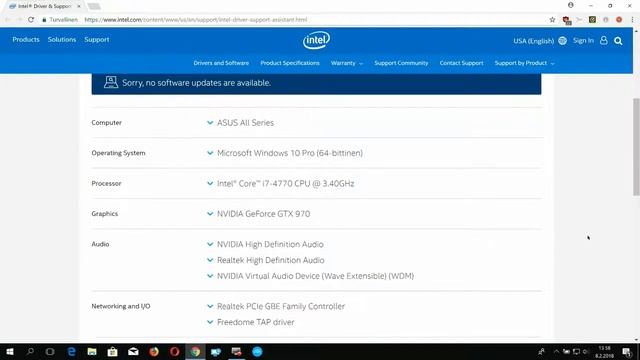Open Task View on taskbar
640x360 pixels.
[x=50, y=351]
